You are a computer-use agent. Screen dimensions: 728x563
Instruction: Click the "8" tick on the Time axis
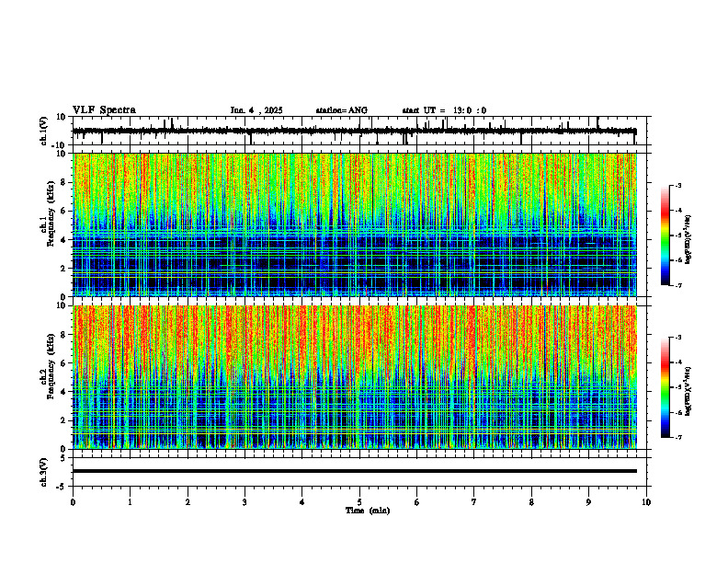click(x=531, y=502)
